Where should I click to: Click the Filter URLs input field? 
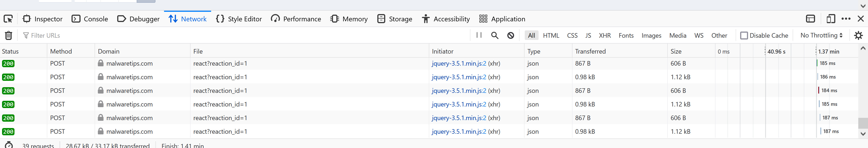coord(244,35)
